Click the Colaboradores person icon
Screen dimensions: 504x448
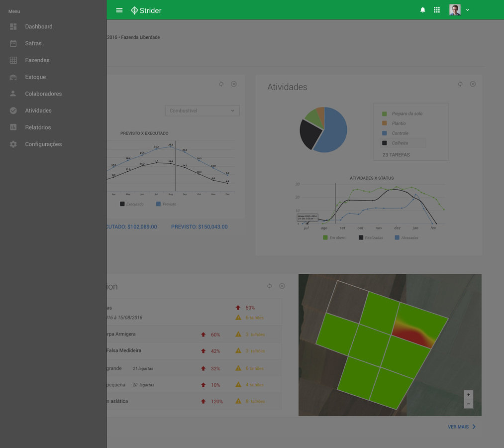click(x=13, y=94)
